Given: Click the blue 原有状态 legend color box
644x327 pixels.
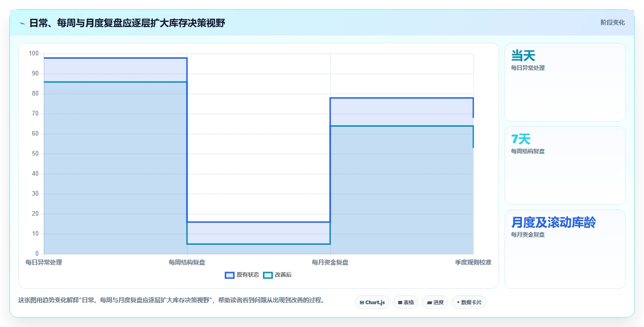Looking at the screenshot, I should click(x=229, y=275).
